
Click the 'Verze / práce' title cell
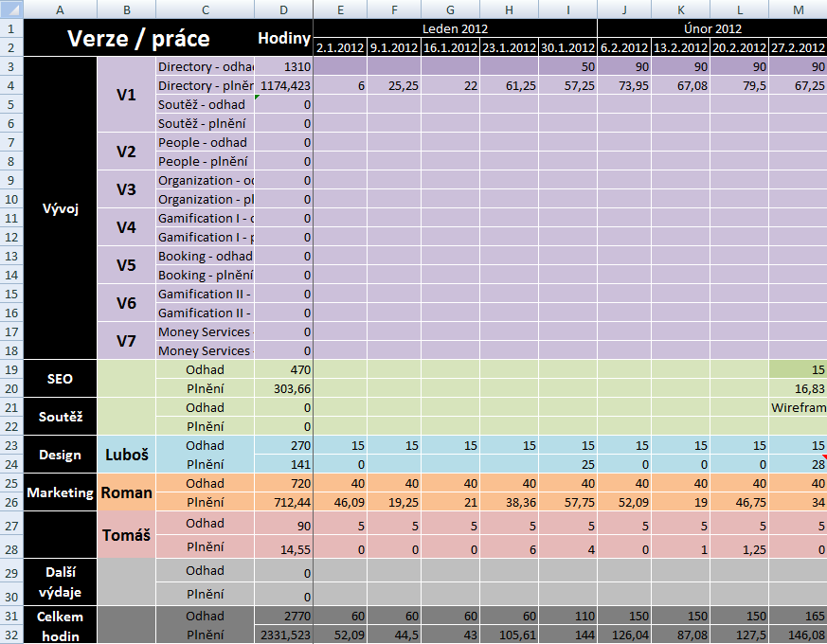[x=139, y=38]
